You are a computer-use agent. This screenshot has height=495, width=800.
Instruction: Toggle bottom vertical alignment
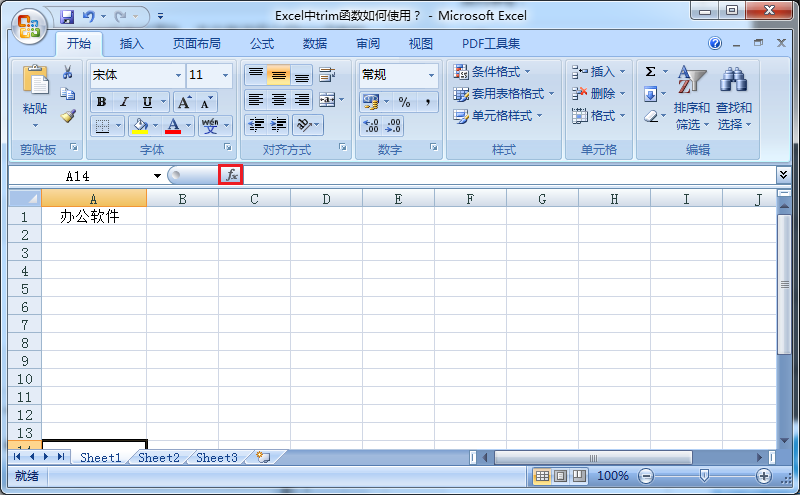coord(302,75)
